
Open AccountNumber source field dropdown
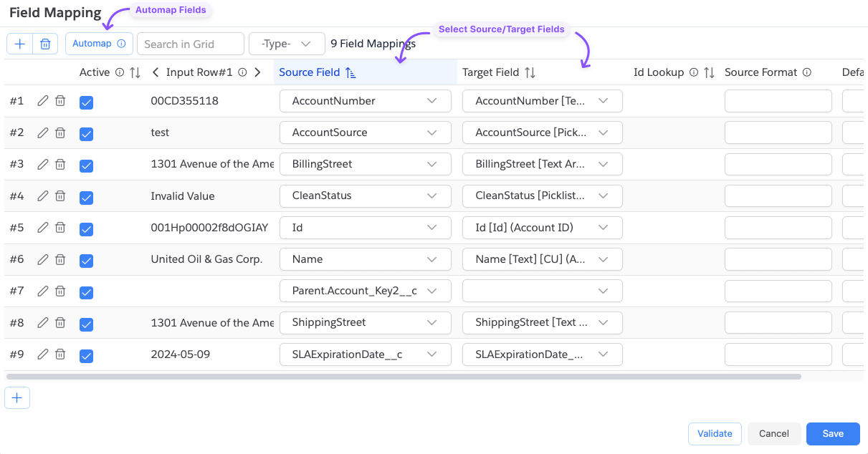[x=366, y=101]
